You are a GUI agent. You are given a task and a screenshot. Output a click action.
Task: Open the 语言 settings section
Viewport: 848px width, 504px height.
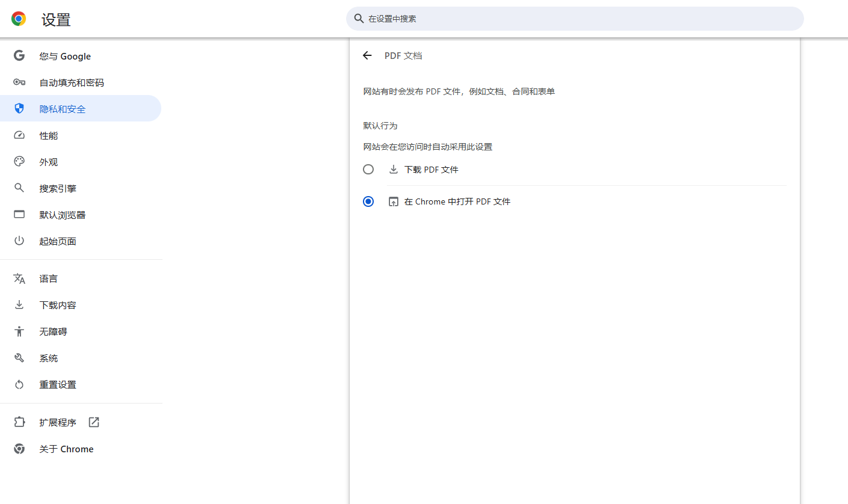point(81,278)
